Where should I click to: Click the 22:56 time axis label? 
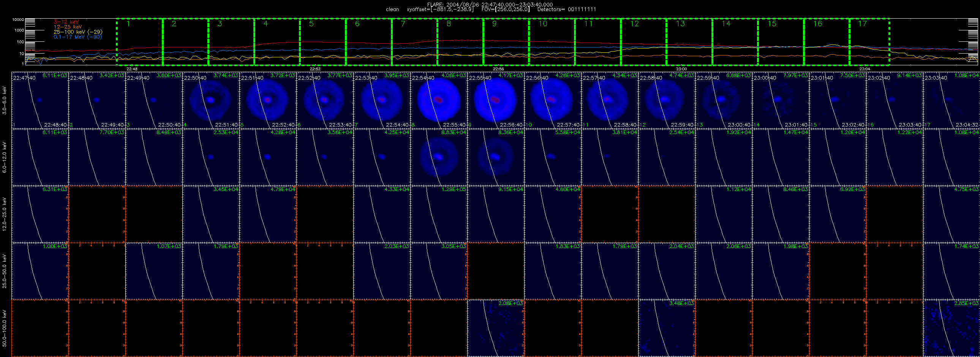click(x=498, y=69)
